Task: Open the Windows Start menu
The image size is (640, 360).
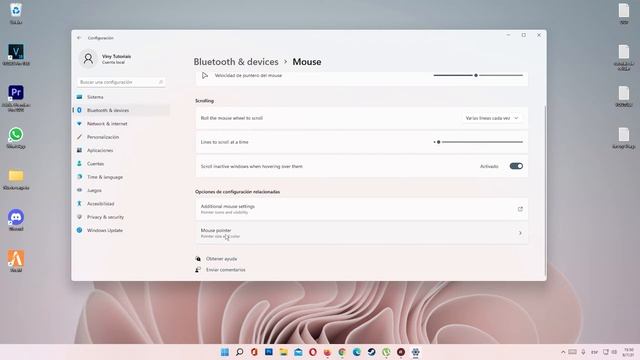Action: click(224, 352)
